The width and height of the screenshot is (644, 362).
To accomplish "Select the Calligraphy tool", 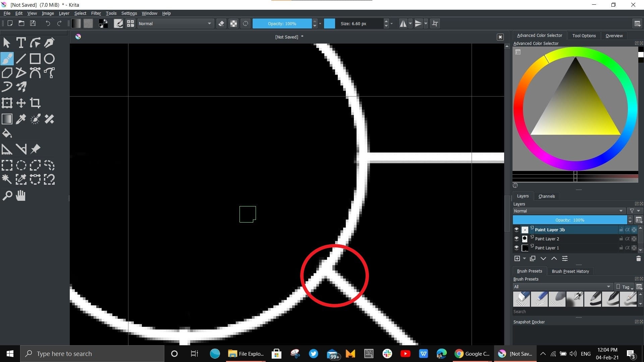I will coord(49,43).
